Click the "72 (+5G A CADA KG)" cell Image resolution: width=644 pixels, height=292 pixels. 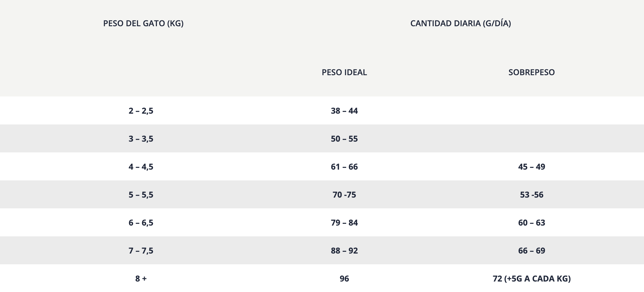pos(531,279)
